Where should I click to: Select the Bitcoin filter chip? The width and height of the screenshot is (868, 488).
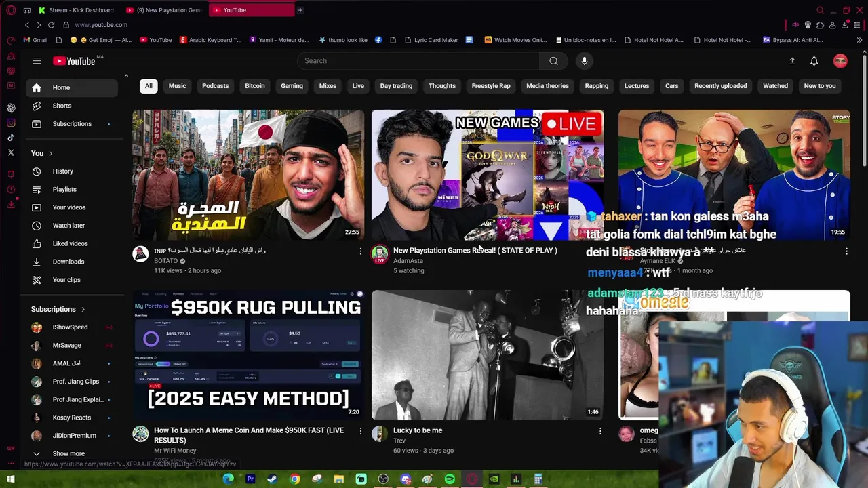point(255,86)
